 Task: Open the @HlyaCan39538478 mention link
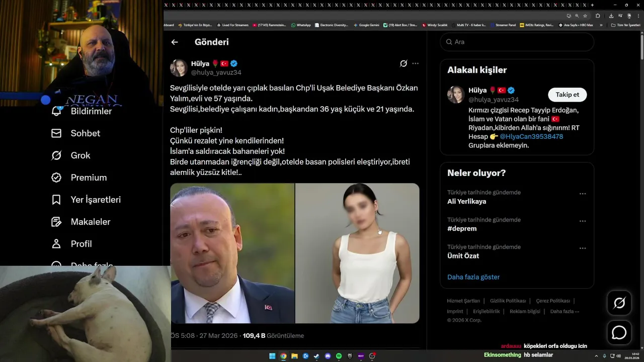coord(531,136)
